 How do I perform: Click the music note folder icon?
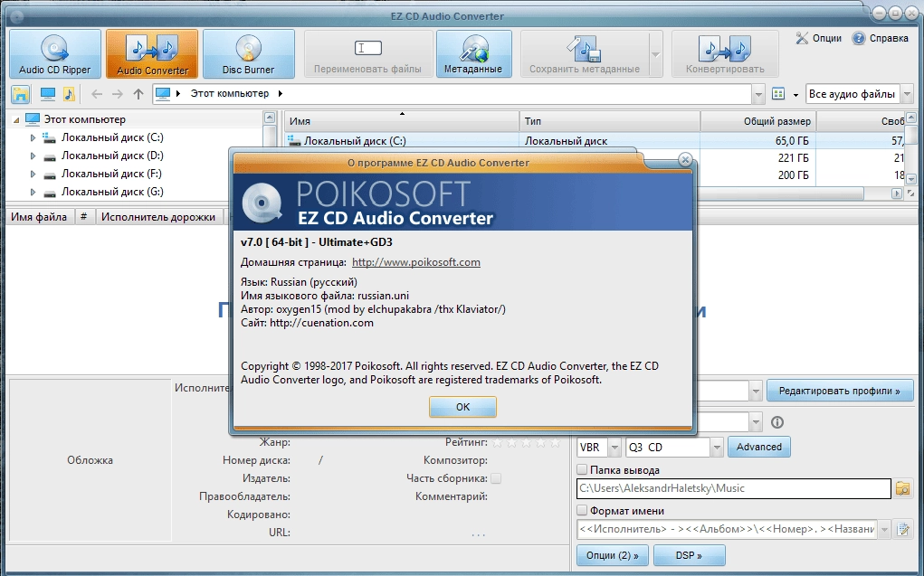coord(69,94)
